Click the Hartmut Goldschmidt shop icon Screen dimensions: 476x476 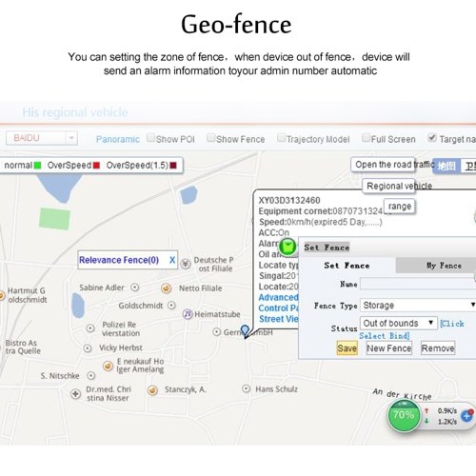coord(1,295)
